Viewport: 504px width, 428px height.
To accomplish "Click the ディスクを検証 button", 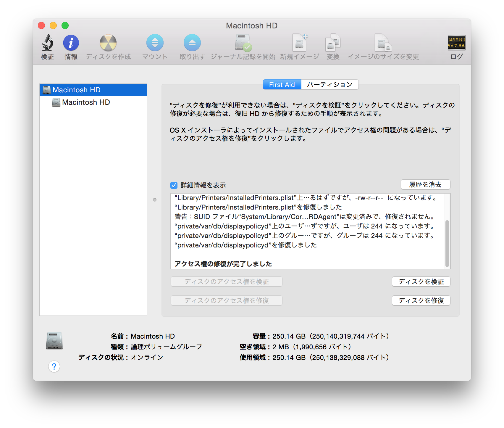I will 421,281.
